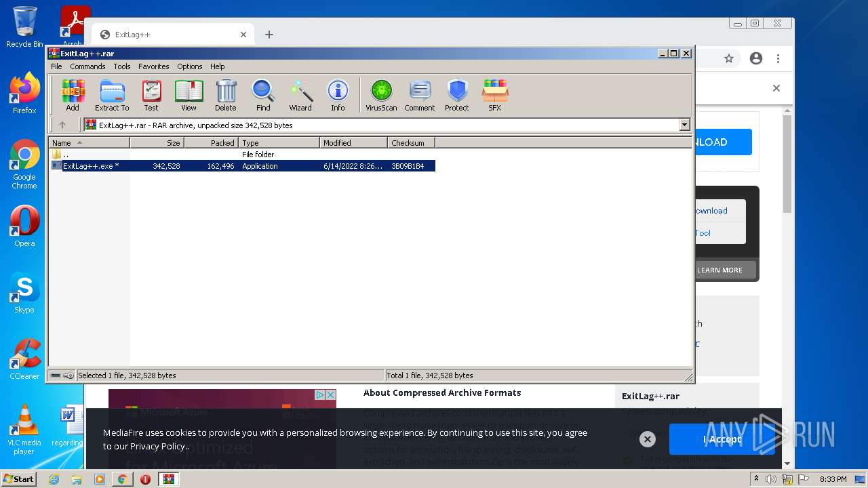Open the Opera desktop shortcut

tap(24, 226)
